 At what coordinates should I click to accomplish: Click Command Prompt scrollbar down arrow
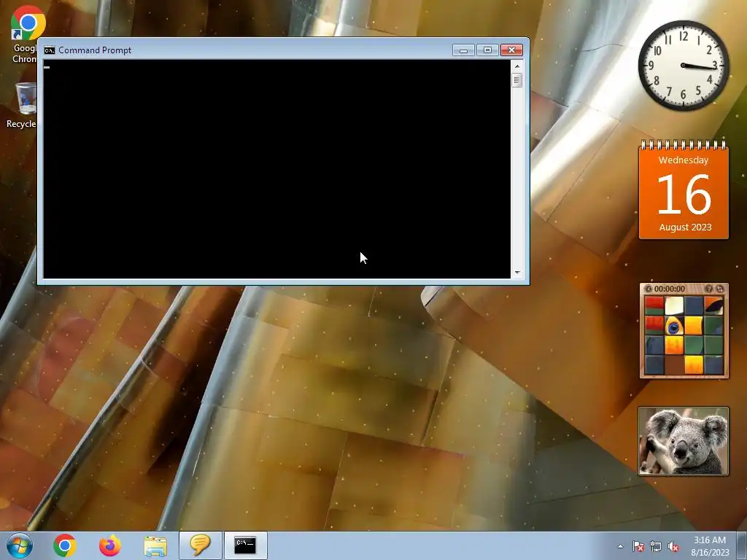tap(517, 273)
